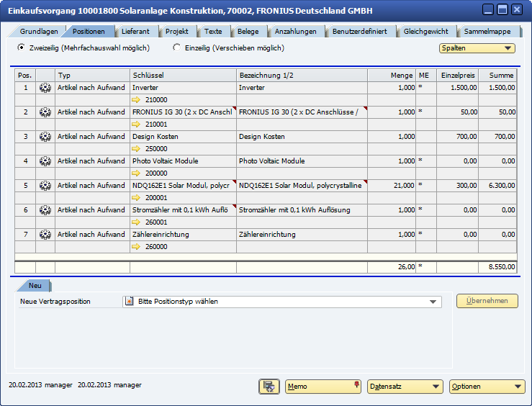Screen dimensions: 532x406
Task: Click the yellow link arrow next to 210000
Action: (136, 100)
